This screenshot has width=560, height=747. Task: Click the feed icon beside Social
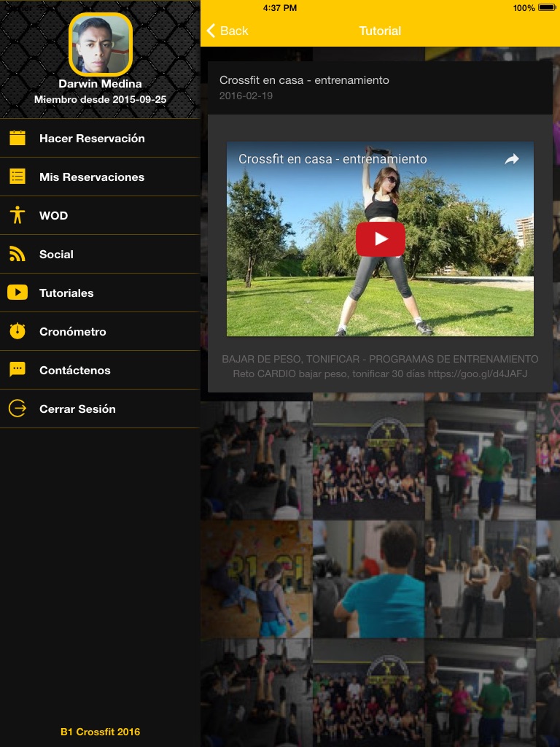point(17,254)
